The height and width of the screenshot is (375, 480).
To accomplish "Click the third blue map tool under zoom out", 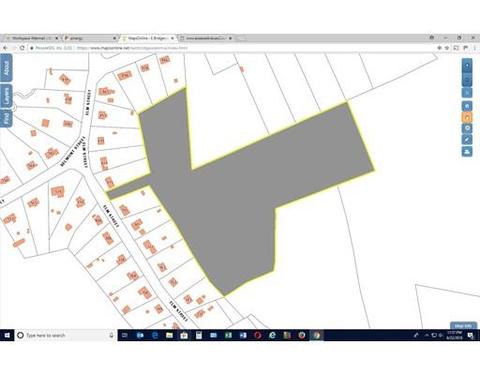I will [x=467, y=92].
